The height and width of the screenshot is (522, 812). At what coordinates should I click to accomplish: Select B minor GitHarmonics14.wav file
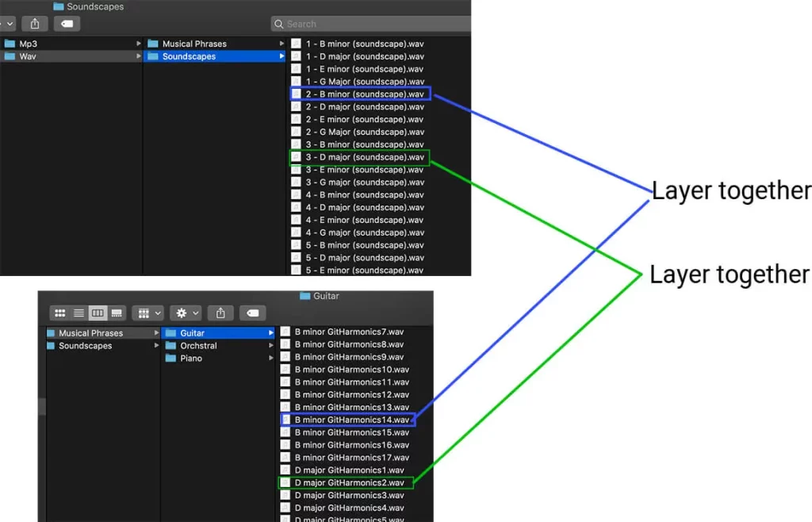coord(352,420)
